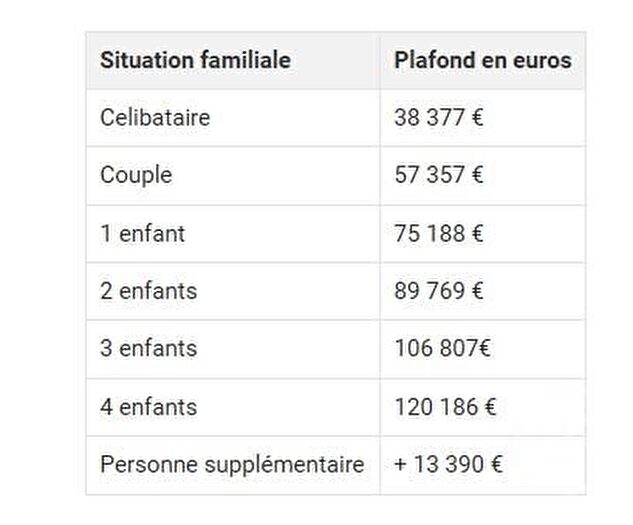Select the "3 enfants" cell
This screenshot has height=525, width=633.
tap(148, 349)
